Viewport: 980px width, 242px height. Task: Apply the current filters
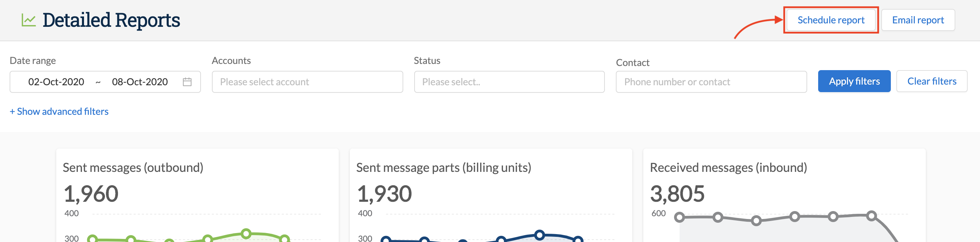[x=854, y=81]
